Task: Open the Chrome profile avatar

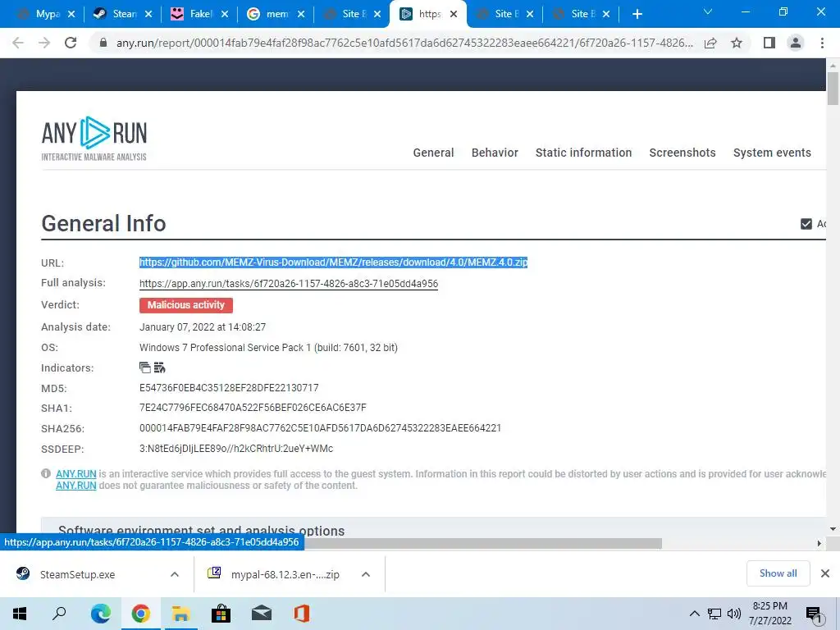Action: point(796,43)
